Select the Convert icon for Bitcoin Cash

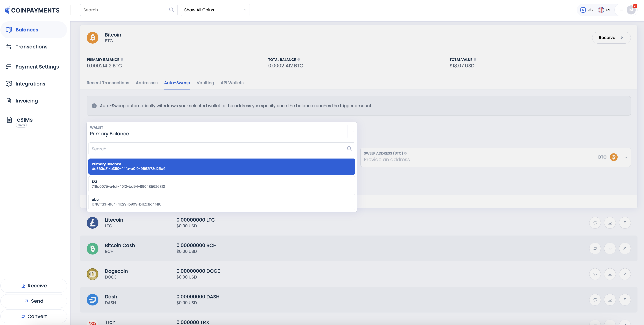tap(595, 248)
